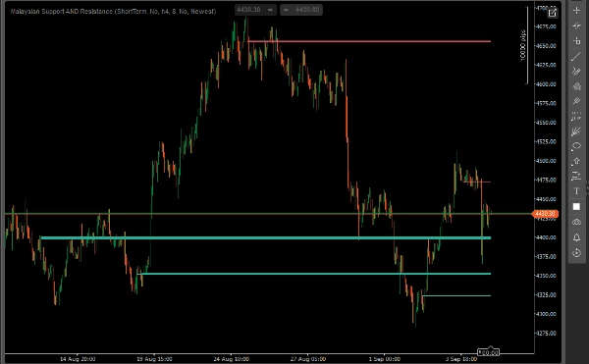Image resolution: width=589 pixels, height=364 pixels.
Task: Click the 4430.89 buy price button
Action: (301, 10)
